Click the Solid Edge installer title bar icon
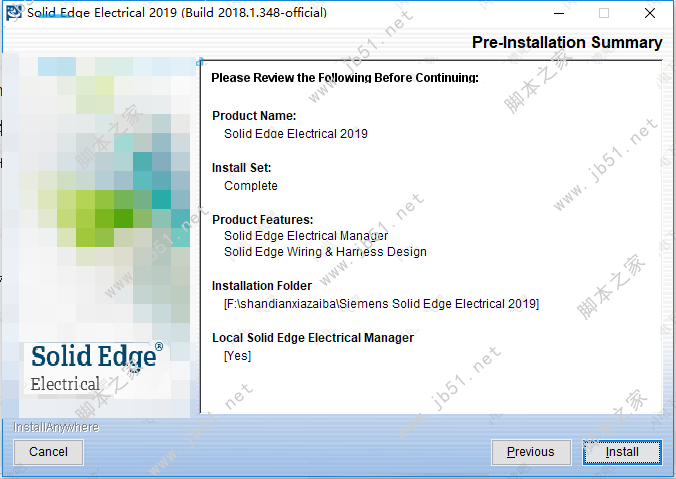 pyautogui.click(x=14, y=13)
